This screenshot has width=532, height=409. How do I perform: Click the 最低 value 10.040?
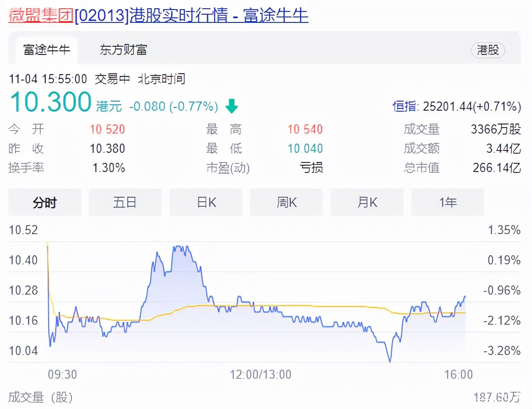coord(305,149)
